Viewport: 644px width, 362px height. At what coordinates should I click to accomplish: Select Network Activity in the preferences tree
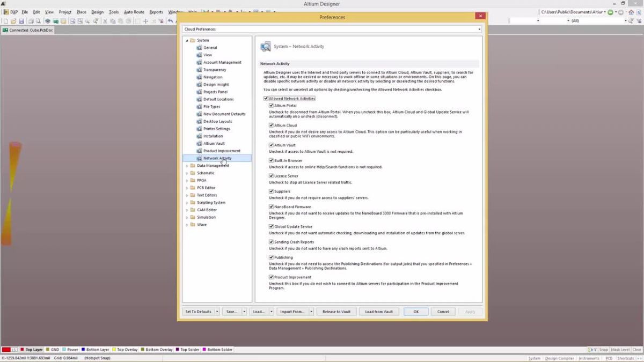218,158
